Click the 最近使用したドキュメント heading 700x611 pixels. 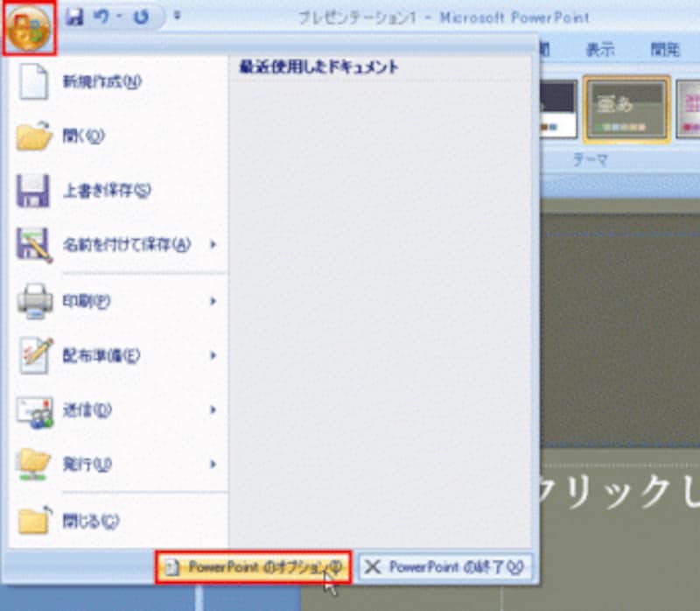[x=318, y=67]
